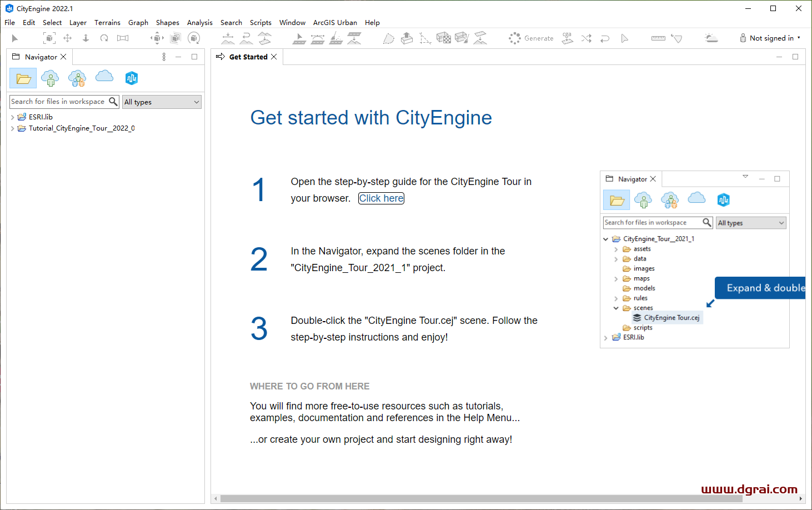Click the Texture shape checkered cube icon
This screenshot has height=510, width=812.
coord(444,38)
